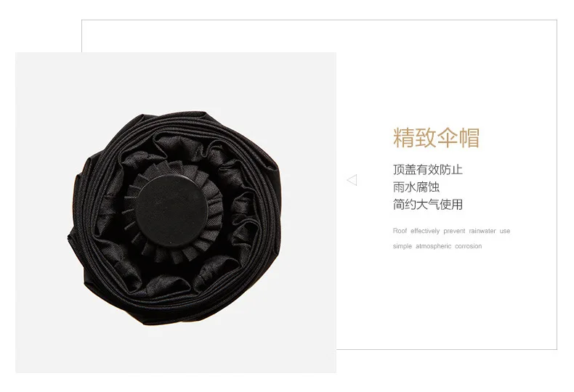The image size is (574, 392).
Task: Click the word "prevent" in caption
Action: tap(454, 231)
